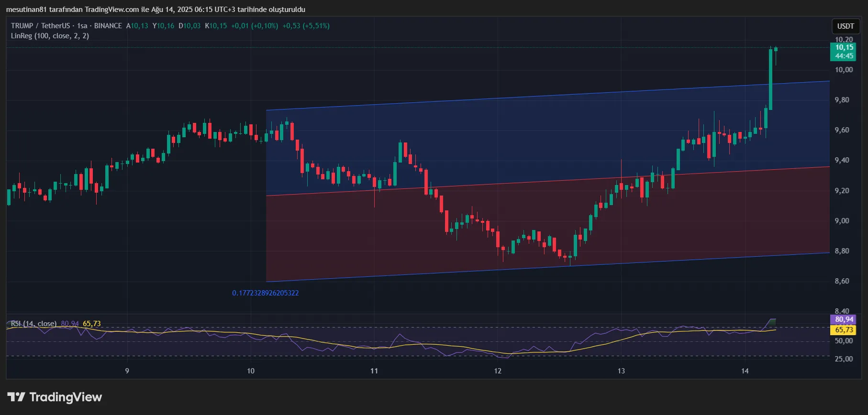
Task: Click the RSI value label 80,94 on the scale
Action: tap(844, 319)
